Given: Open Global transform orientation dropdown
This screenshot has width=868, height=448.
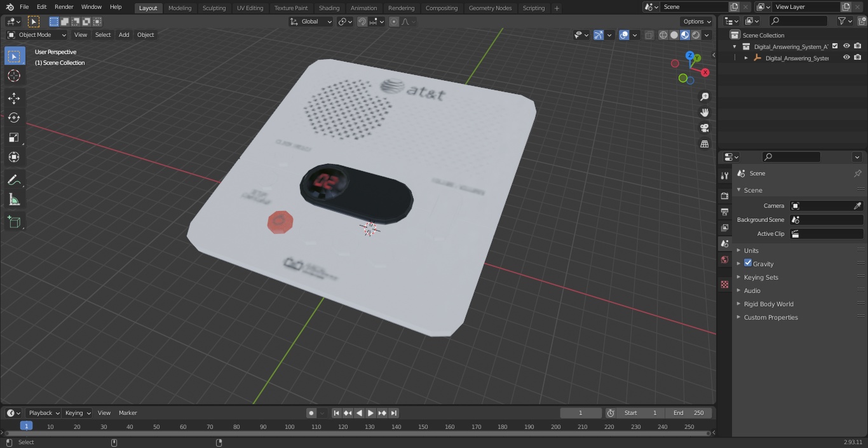Looking at the screenshot, I should tap(311, 22).
